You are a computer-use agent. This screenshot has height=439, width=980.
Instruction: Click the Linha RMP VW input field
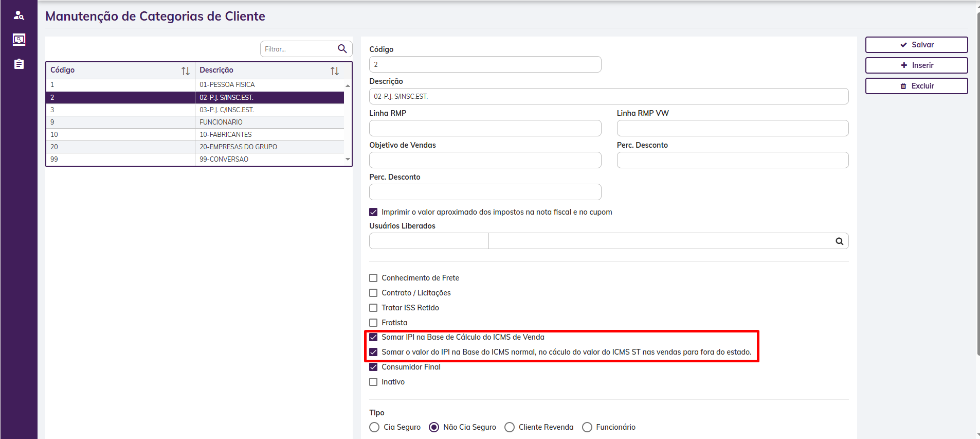733,128
